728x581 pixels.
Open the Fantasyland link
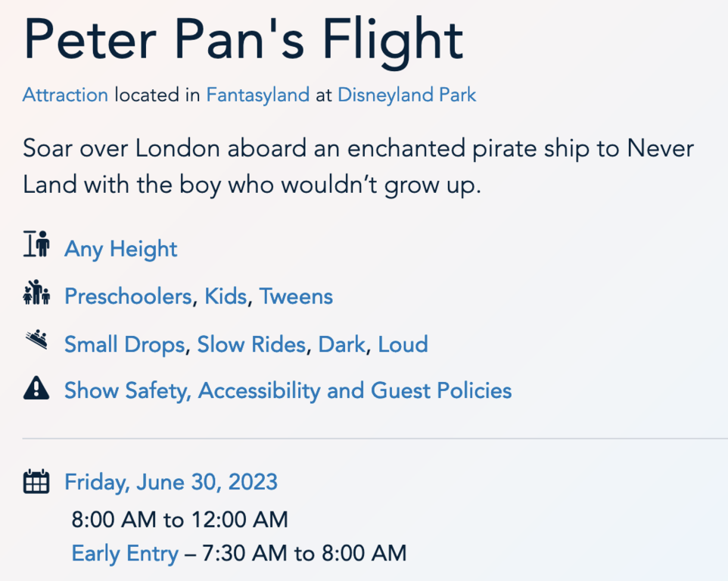[x=257, y=95]
